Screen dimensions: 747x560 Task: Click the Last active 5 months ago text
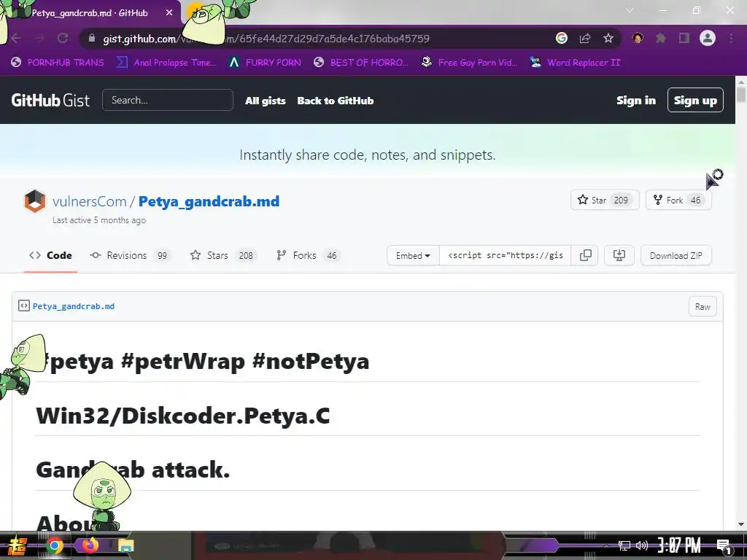pos(99,220)
